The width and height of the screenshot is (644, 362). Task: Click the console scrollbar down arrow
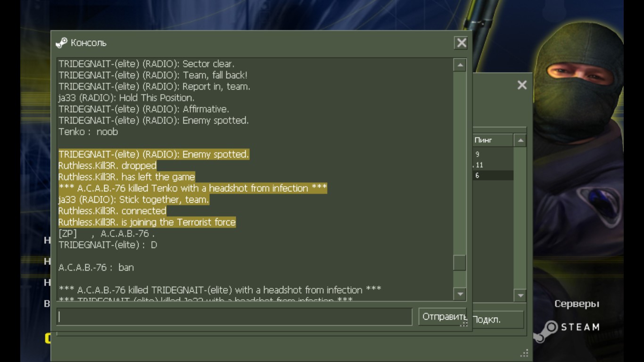click(460, 294)
